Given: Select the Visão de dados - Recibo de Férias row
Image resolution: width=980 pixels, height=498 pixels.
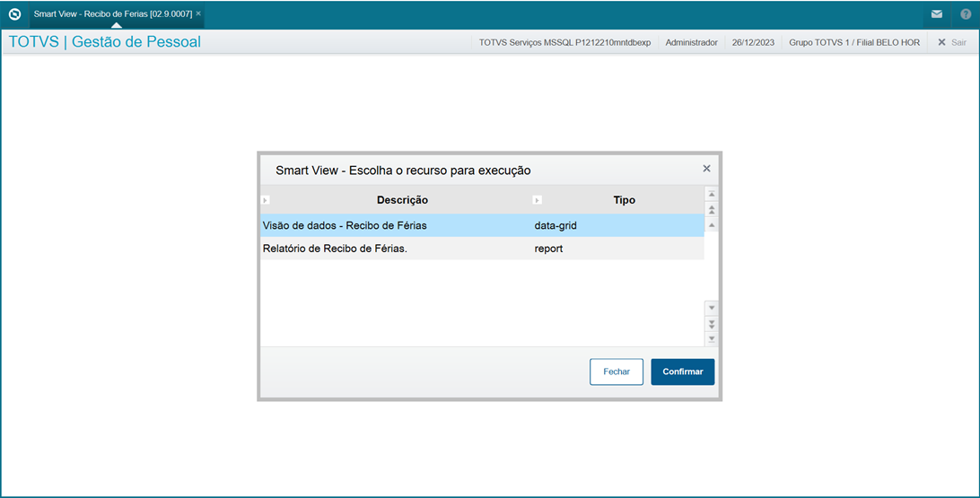Looking at the screenshot, I should pos(395,225).
